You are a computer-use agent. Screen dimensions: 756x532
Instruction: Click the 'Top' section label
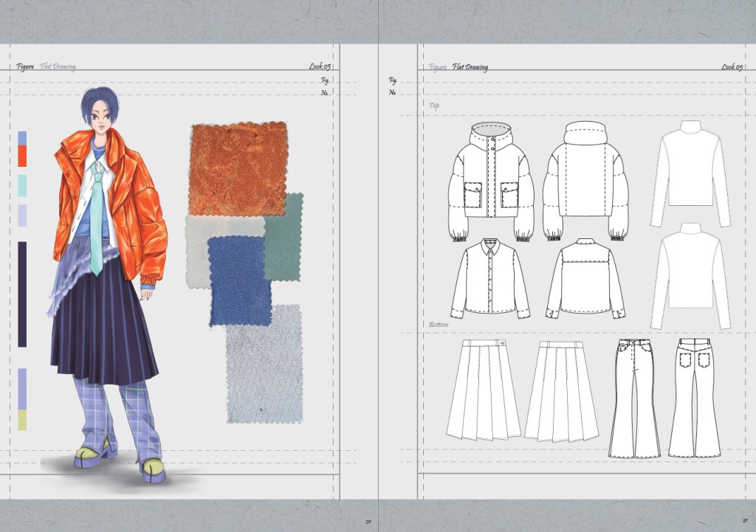pos(435,106)
